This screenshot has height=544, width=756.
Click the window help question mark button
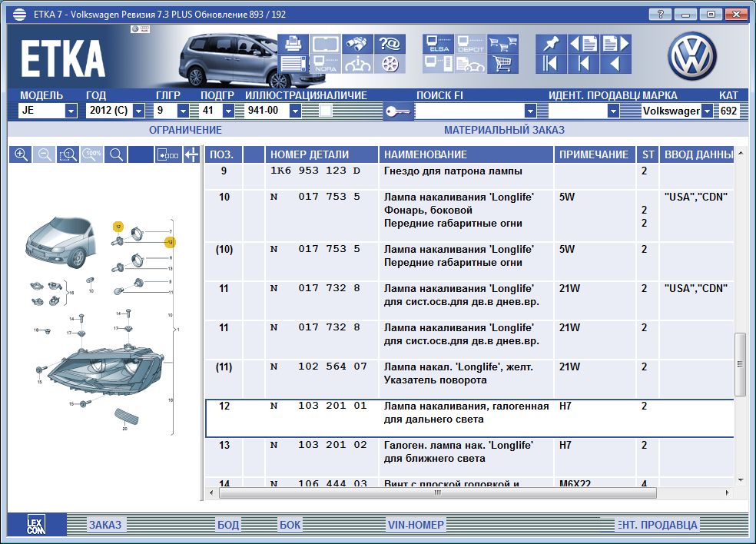(661, 15)
